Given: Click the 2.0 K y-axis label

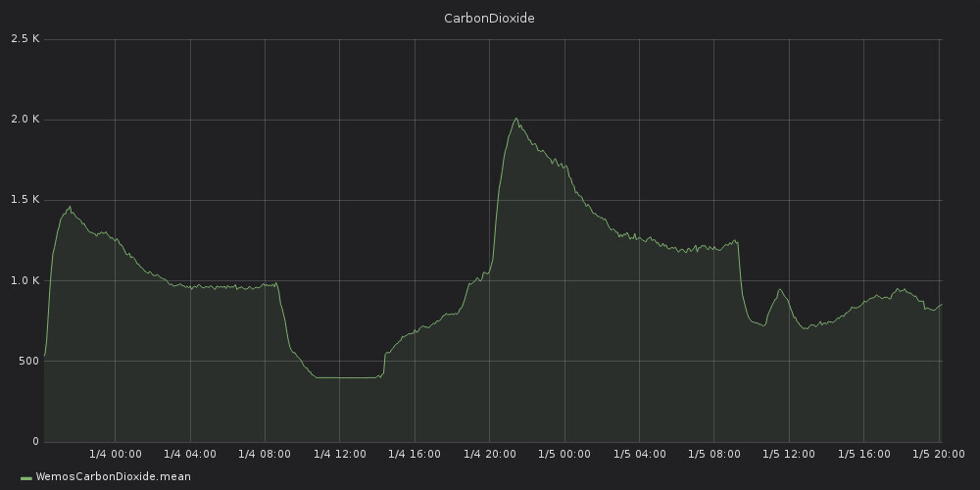Looking at the screenshot, I should [x=24, y=120].
